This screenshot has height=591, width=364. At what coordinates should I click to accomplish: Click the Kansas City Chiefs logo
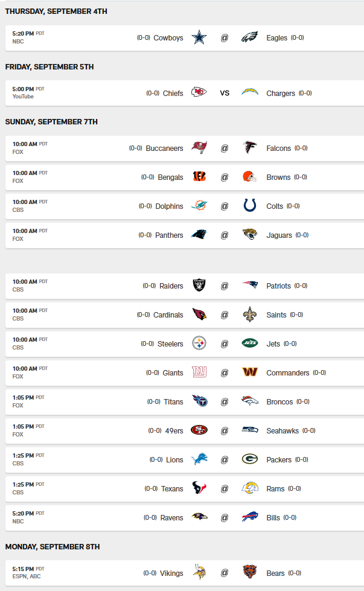(x=199, y=93)
